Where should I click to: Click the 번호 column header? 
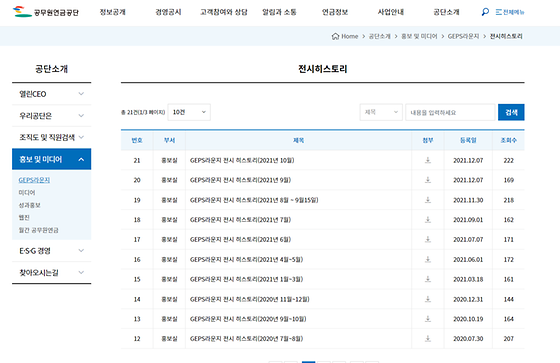[137, 140]
